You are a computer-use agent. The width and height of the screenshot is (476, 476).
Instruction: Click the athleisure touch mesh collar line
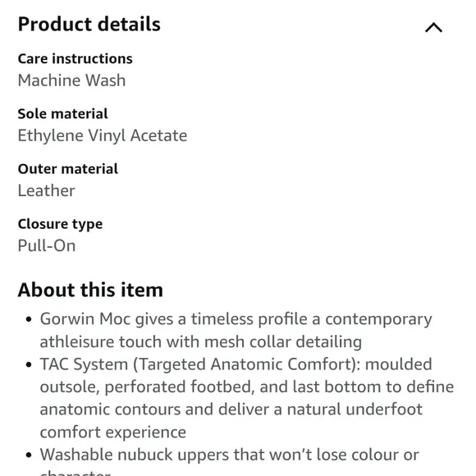coord(201,342)
